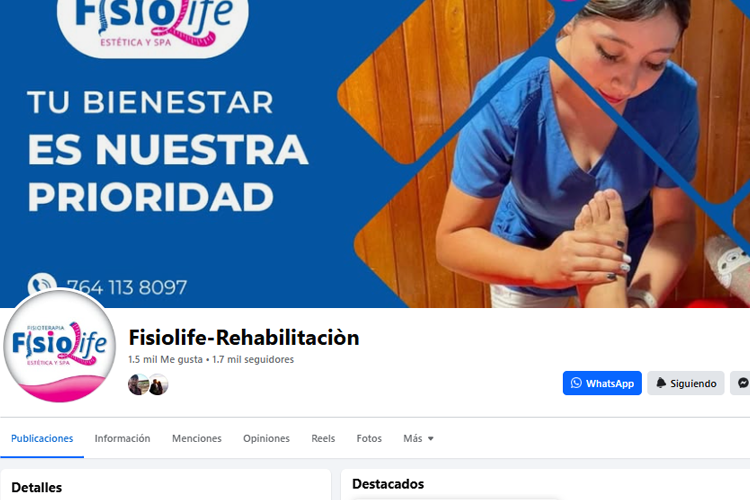Click the bell icon on Siguiendo button
This screenshot has height=500, width=750.
(661, 383)
